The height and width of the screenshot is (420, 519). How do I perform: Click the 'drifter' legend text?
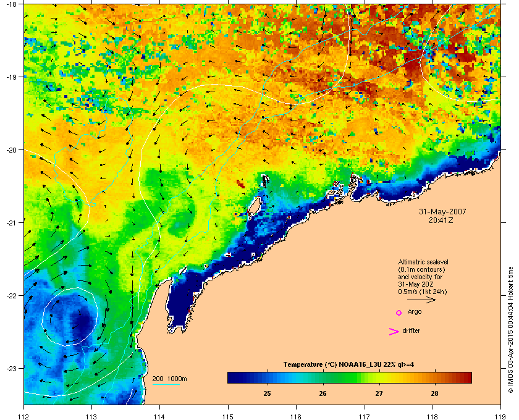(411, 330)
